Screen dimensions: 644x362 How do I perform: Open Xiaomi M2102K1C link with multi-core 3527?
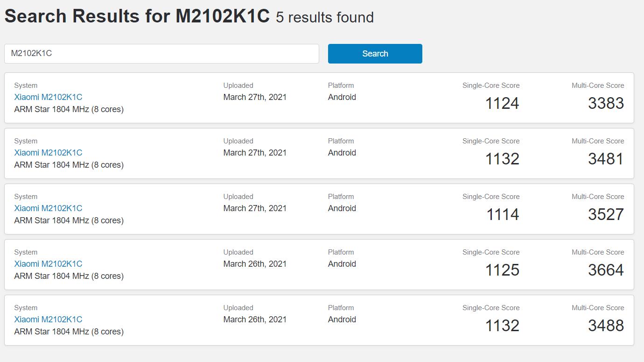[48, 208]
